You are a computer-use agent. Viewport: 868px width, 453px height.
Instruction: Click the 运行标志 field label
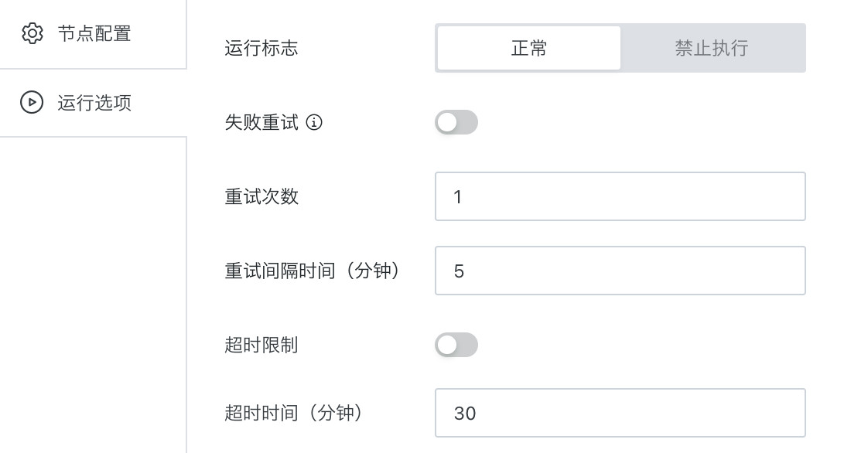(261, 48)
